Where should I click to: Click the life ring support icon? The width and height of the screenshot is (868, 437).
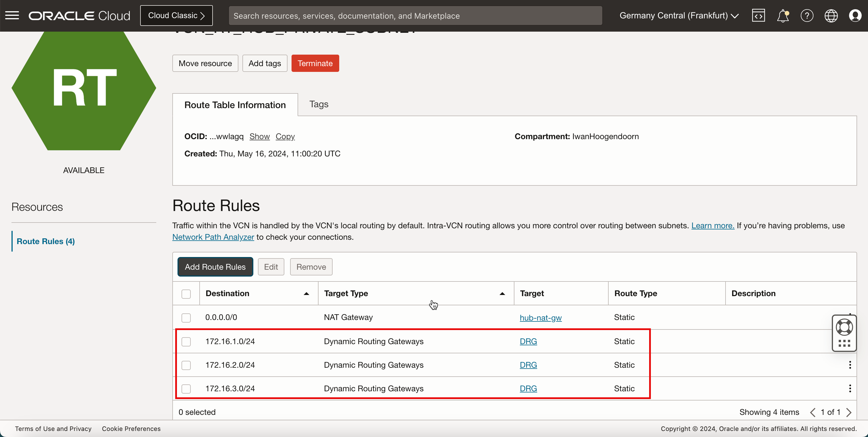pos(844,327)
